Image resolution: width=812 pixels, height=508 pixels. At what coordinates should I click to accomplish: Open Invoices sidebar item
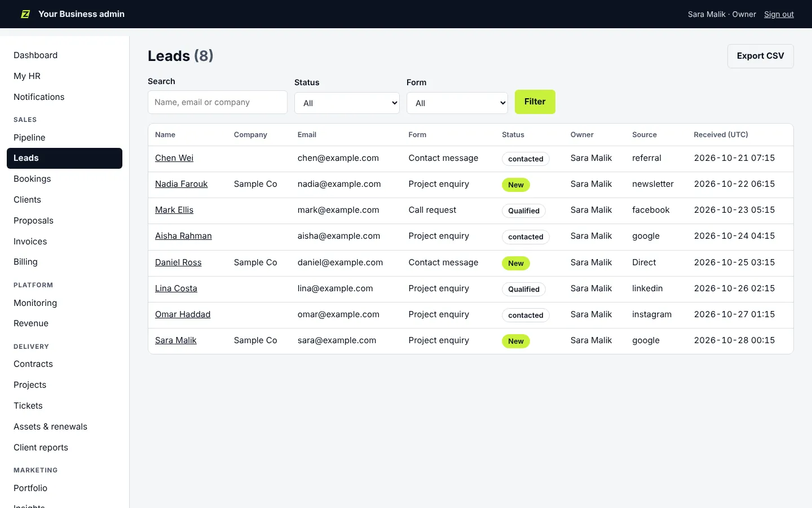tap(64, 242)
